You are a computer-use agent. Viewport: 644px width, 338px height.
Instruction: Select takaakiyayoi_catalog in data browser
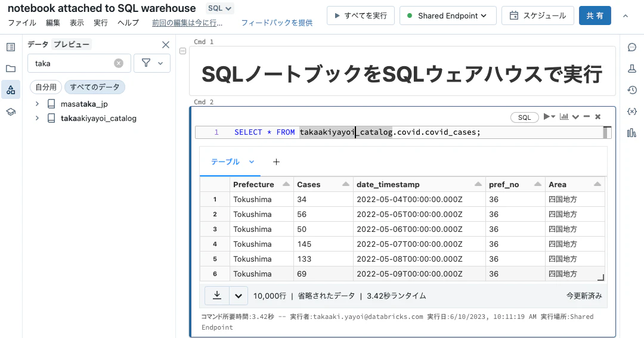pos(98,118)
